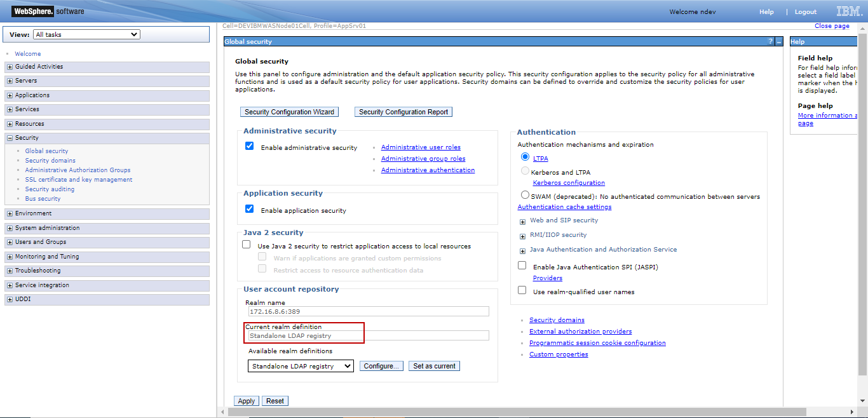Viewport: 868px width, 418px height.
Task: Click the IBM logo in the header
Action: point(848,11)
